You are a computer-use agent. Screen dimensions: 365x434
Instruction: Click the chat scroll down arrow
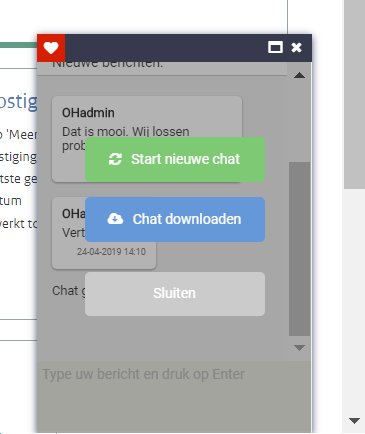[299, 348]
